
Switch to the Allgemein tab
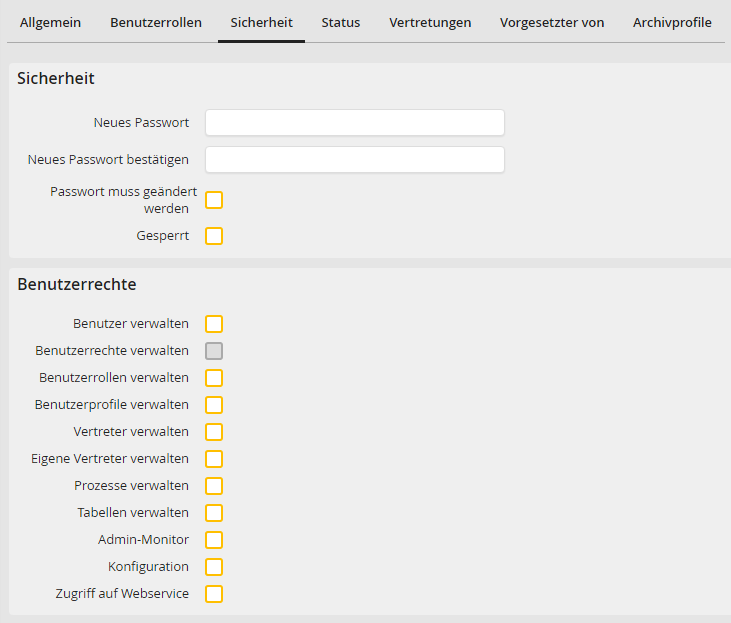[50, 22]
